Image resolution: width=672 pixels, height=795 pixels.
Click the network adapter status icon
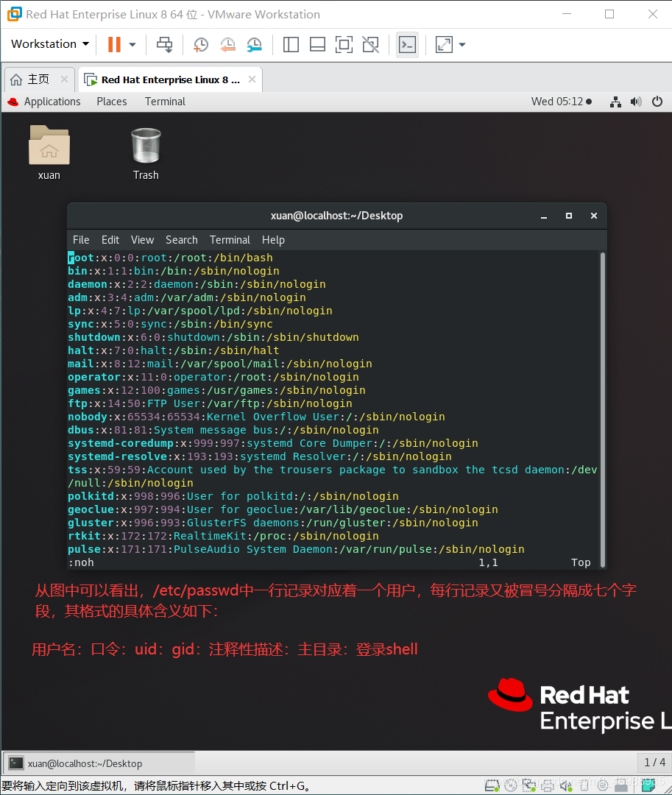(528, 785)
